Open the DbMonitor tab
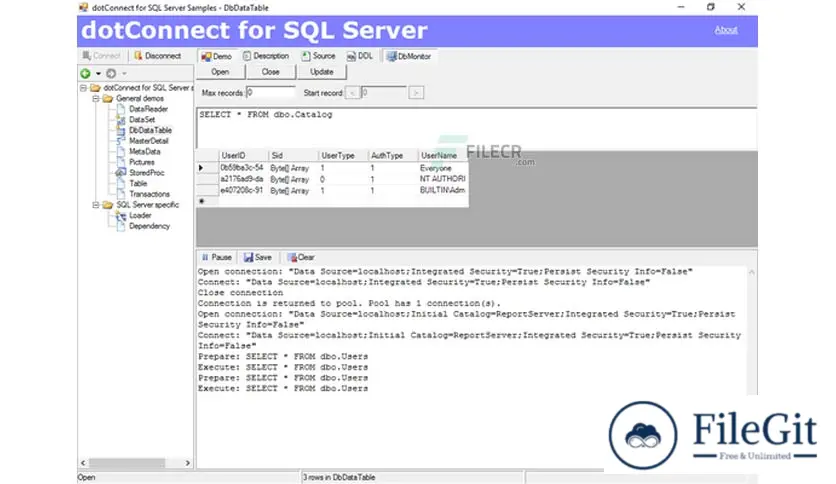 [x=408, y=56]
